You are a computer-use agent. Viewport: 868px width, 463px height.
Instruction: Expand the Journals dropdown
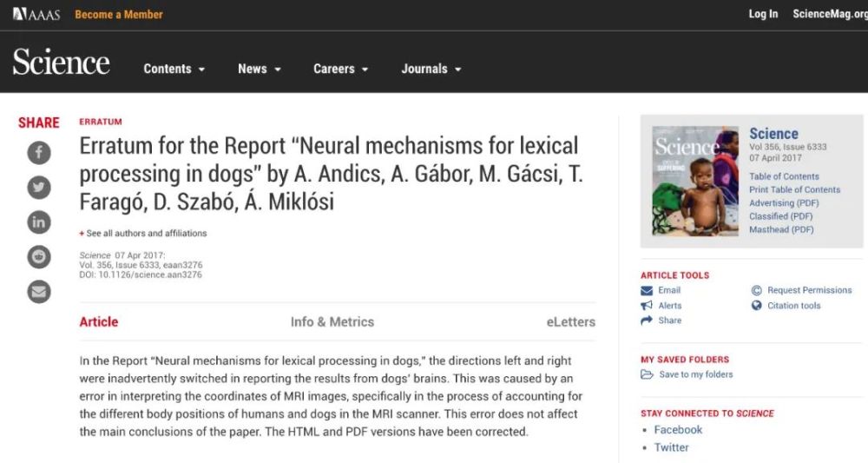tap(431, 69)
